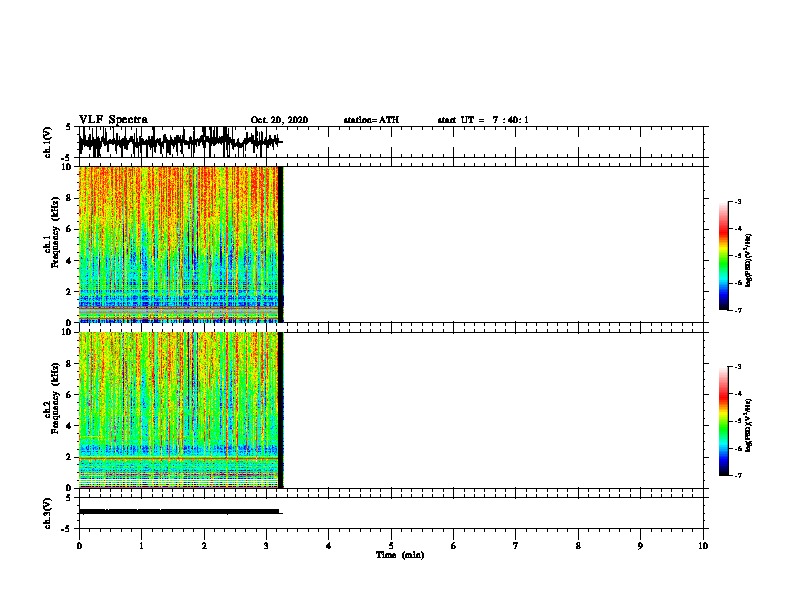Viewport: 792px width, 612px height.
Task: Click the ch.2 'Frequency (kHz)' axis label
Action: click(55, 398)
